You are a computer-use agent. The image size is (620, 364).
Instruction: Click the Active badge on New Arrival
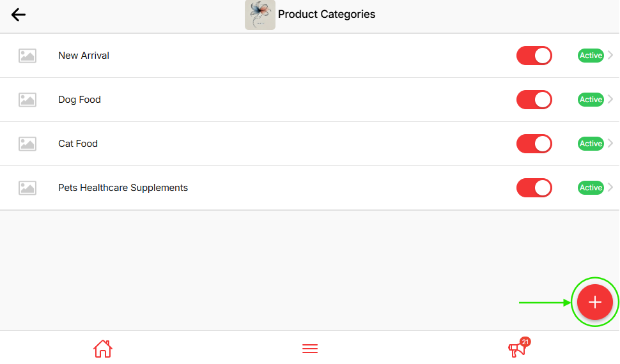(x=591, y=56)
